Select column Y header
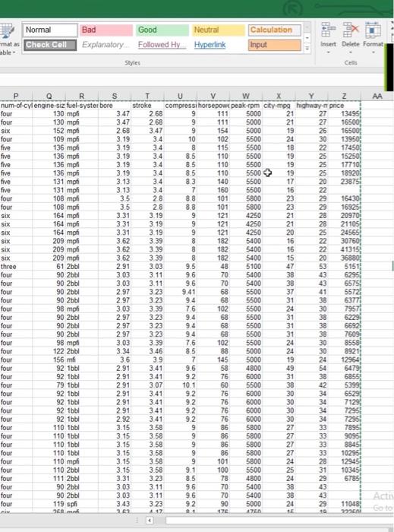Screen dimensions: 394x532 [x=311, y=97]
